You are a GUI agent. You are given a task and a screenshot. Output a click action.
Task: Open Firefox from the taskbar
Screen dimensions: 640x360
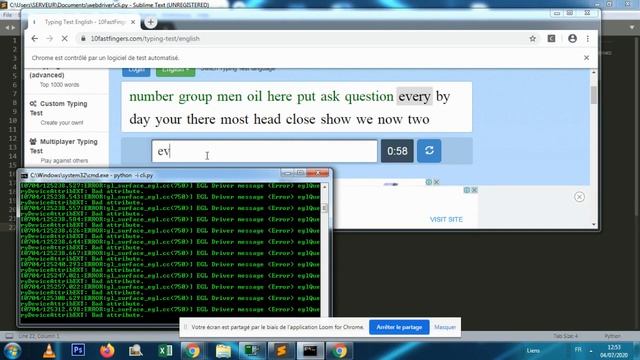pos(107,351)
